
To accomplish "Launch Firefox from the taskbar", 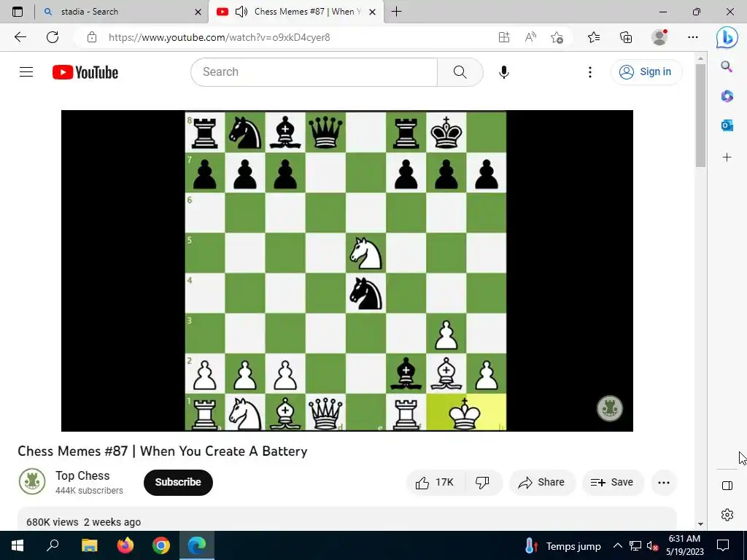I will tap(125, 545).
